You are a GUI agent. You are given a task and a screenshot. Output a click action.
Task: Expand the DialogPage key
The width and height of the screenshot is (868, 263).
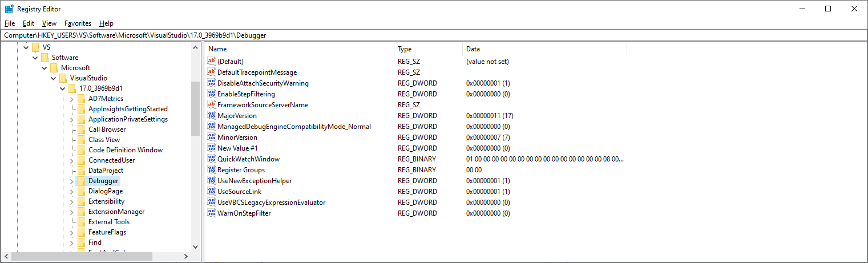tap(72, 191)
